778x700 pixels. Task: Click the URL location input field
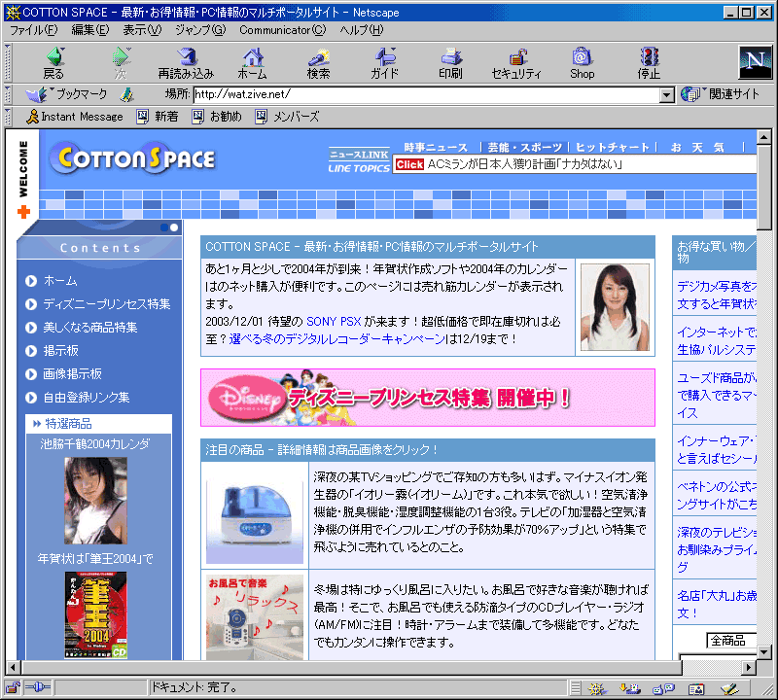[427, 94]
